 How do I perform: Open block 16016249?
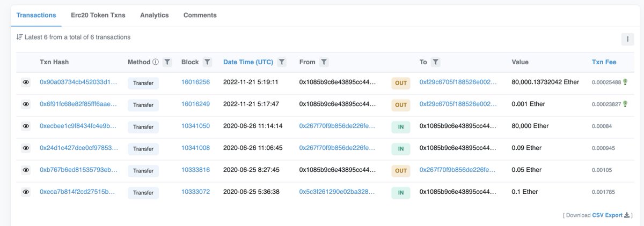pyautogui.click(x=195, y=104)
